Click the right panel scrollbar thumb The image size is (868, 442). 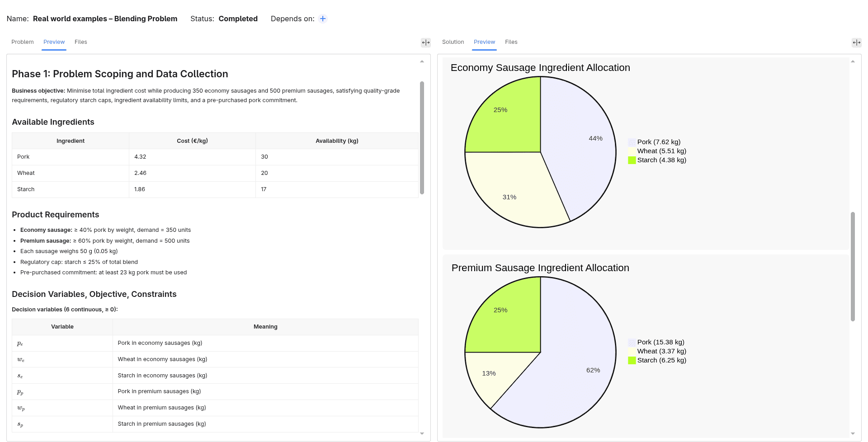pyautogui.click(x=853, y=267)
